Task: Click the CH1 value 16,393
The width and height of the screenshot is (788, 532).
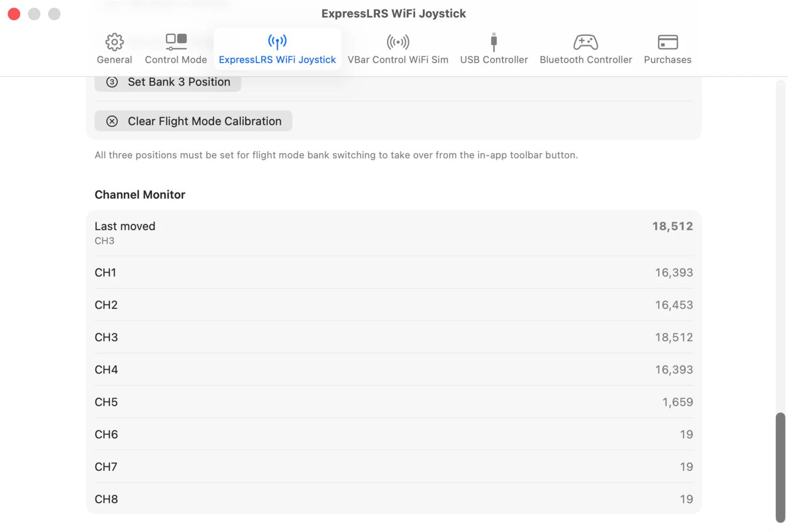Action: point(674,272)
